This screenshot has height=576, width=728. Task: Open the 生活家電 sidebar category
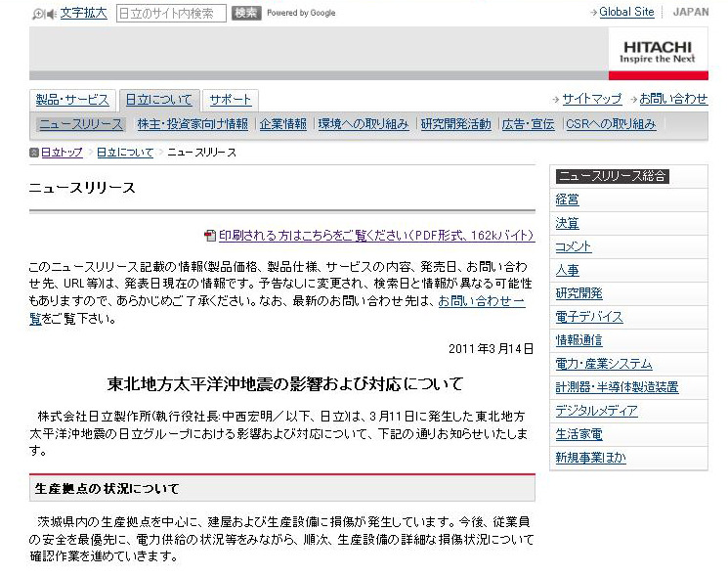pyautogui.click(x=578, y=434)
